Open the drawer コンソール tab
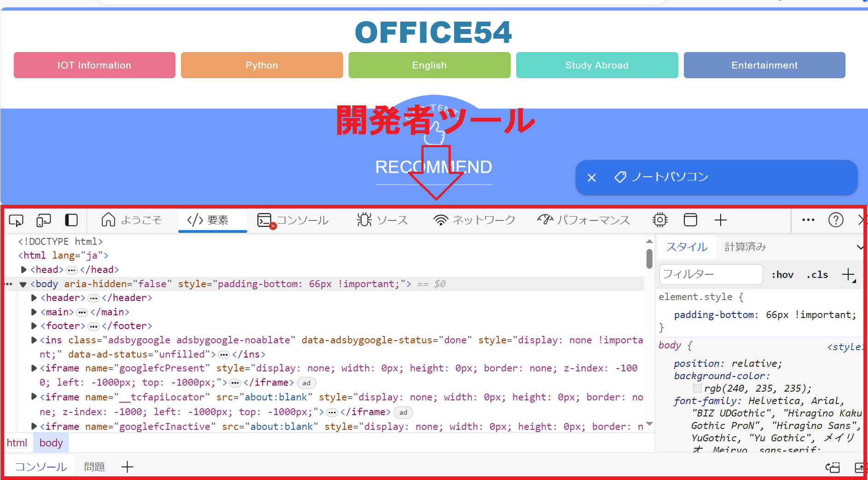Image resolution: width=868 pixels, height=480 pixels. coord(41,467)
